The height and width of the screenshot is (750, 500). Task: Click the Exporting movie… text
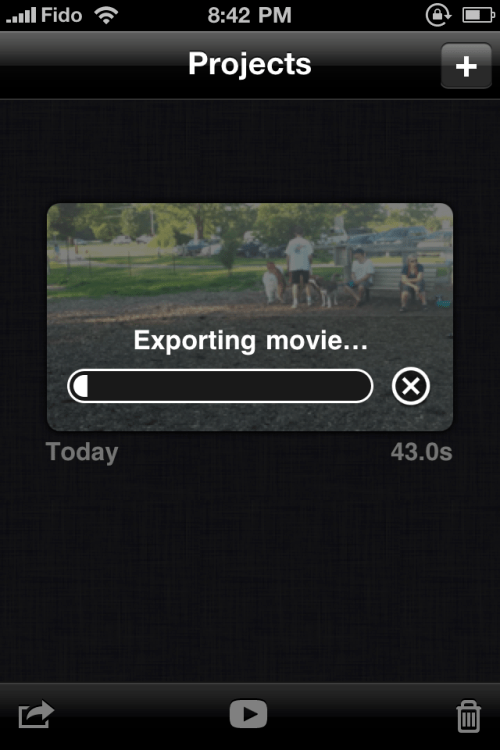point(251,341)
